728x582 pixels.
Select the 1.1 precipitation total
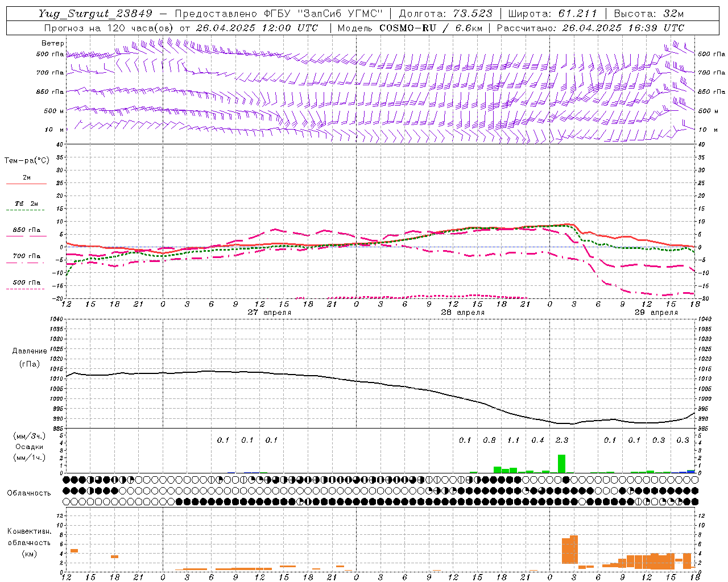pos(513,440)
